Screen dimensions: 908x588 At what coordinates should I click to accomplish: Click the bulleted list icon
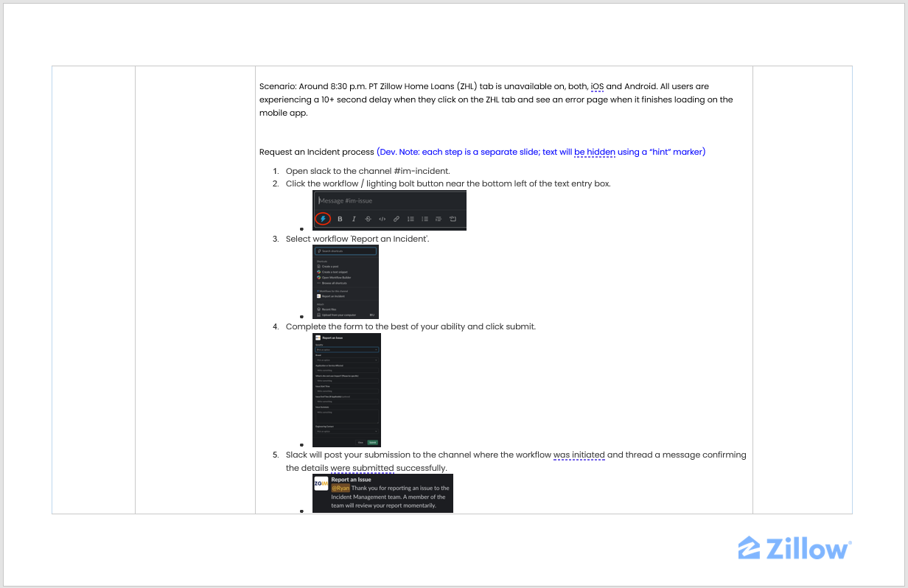[x=425, y=219]
